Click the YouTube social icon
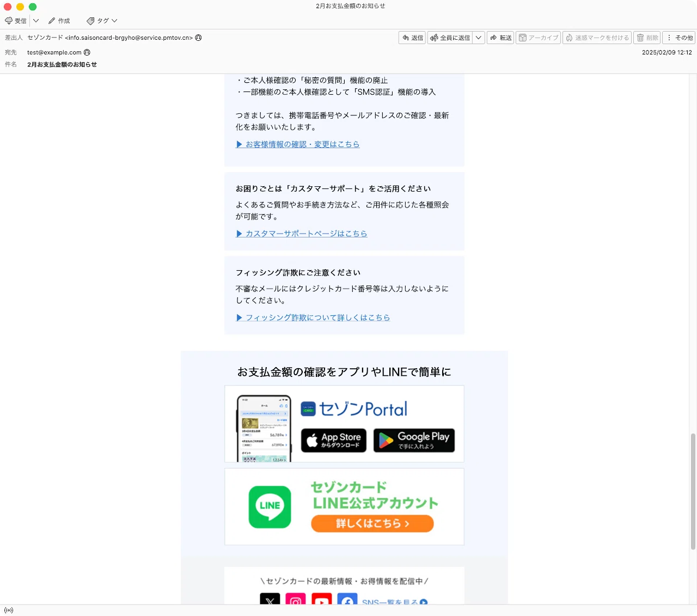Viewport: 697px width, 616px height. click(321, 599)
